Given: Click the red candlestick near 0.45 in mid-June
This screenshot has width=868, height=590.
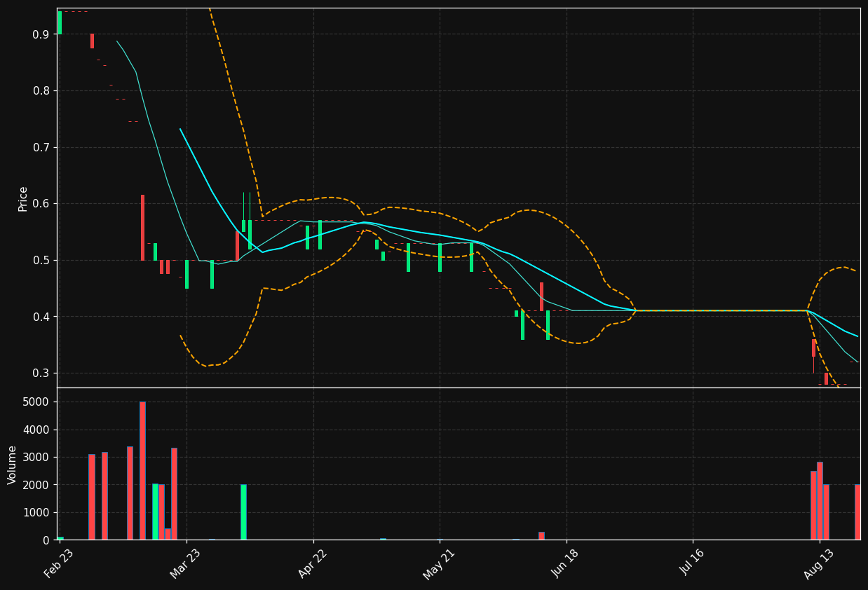Looking at the screenshot, I should (x=541, y=296).
